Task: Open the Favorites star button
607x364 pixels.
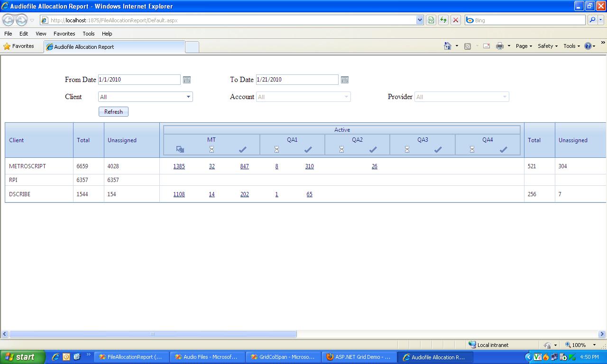Action: (x=19, y=46)
